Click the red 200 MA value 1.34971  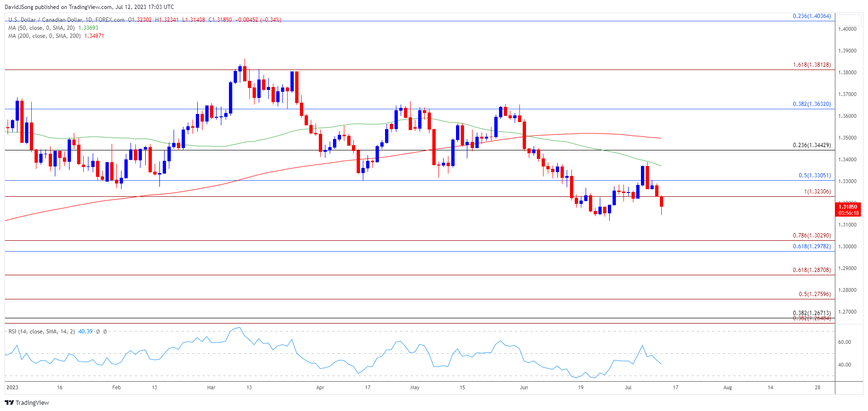pyautogui.click(x=94, y=36)
